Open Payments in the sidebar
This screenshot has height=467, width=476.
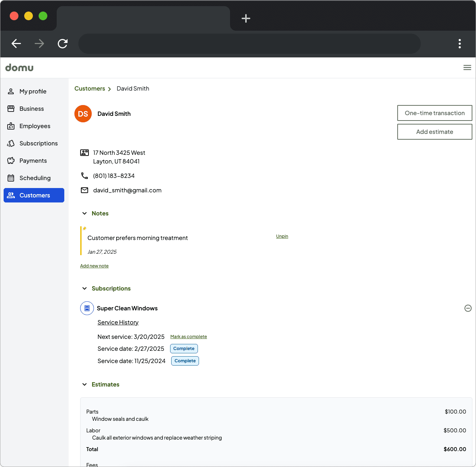pyautogui.click(x=34, y=161)
